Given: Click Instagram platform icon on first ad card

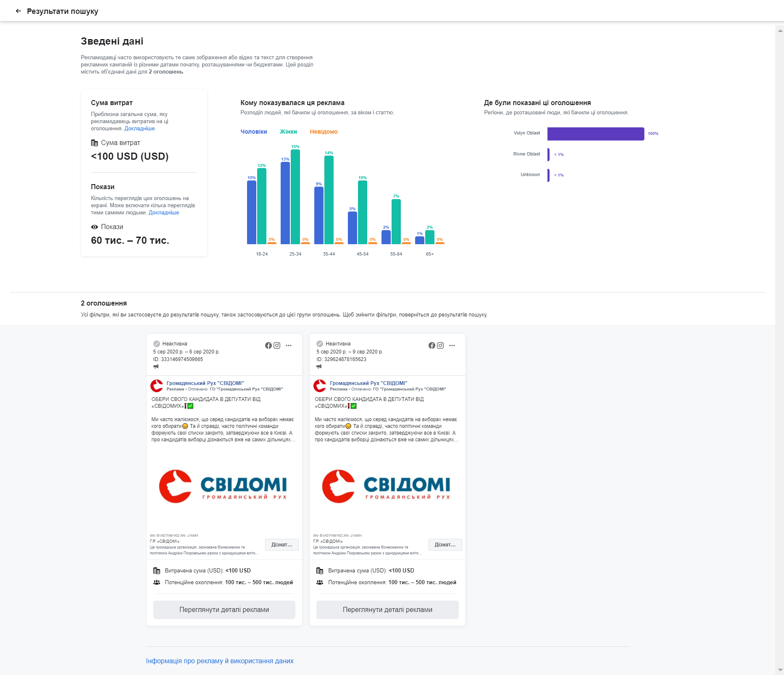Looking at the screenshot, I should tap(277, 345).
